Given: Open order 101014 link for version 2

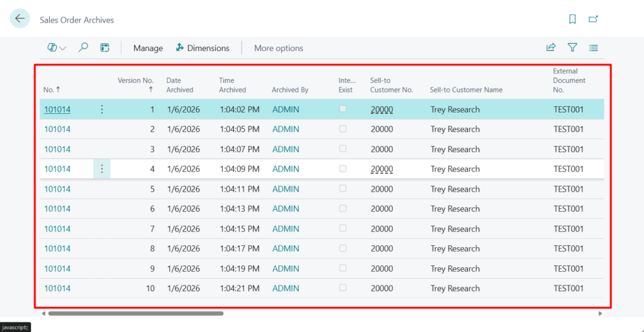Looking at the screenshot, I should (x=57, y=130).
